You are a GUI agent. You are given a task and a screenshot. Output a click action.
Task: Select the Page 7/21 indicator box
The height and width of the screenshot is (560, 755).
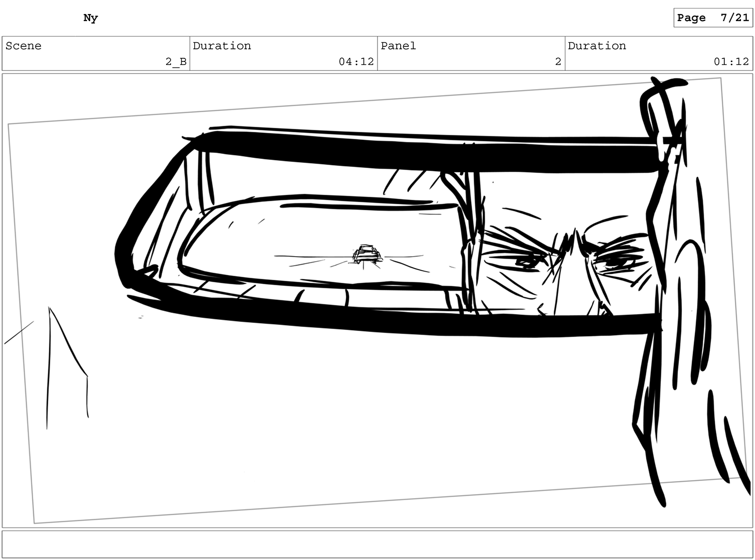pyautogui.click(x=713, y=18)
